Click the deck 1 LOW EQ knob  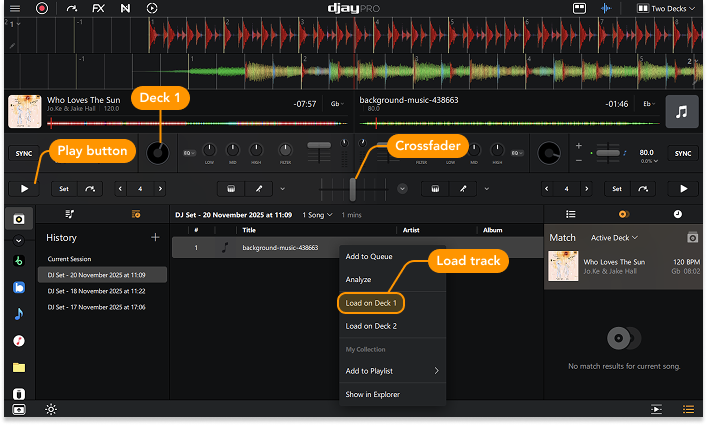coord(209,150)
